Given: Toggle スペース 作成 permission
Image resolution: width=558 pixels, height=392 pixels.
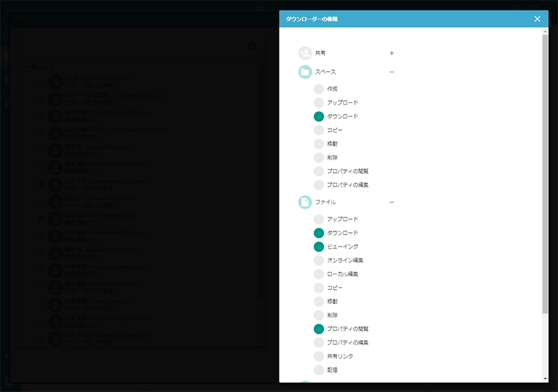Looking at the screenshot, I should click(319, 89).
